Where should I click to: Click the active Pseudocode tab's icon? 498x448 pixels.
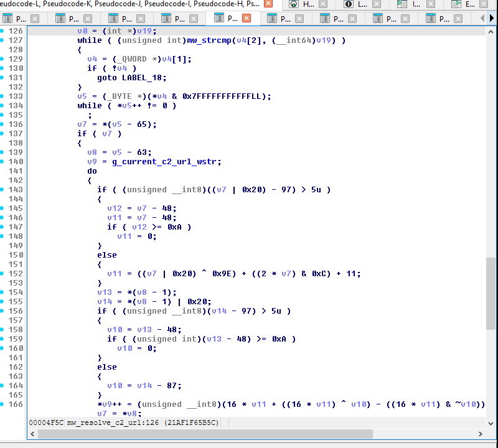point(218,18)
